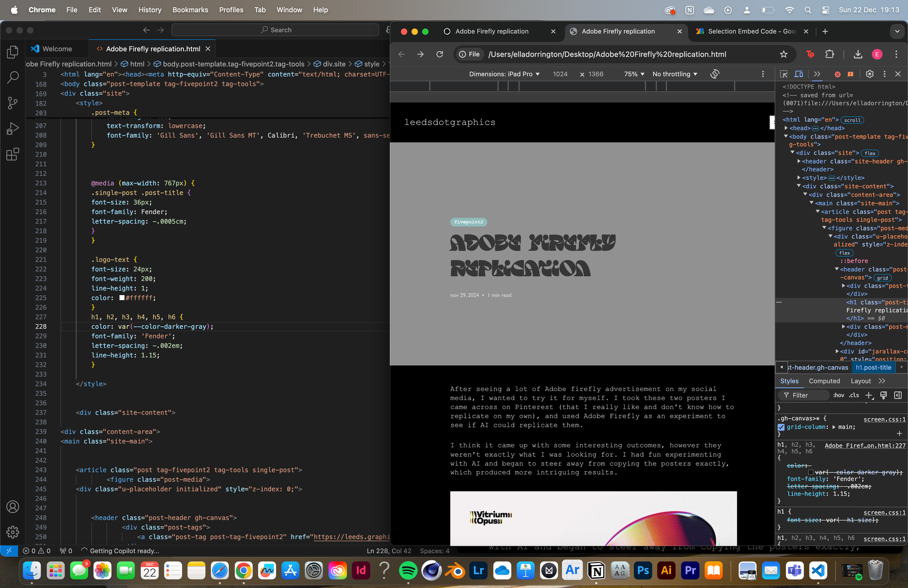Open the Profiles menu in menu bar
Viewport: 908px width, 588px height.
pyautogui.click(x=231, y=10)
